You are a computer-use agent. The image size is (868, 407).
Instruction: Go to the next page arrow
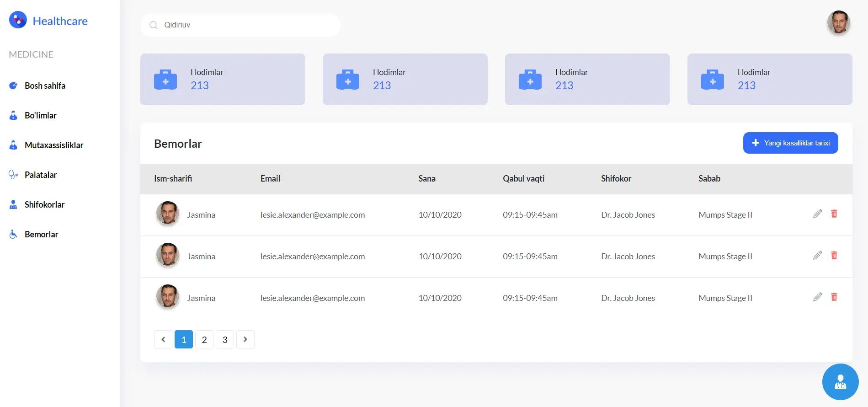[245, 339]
